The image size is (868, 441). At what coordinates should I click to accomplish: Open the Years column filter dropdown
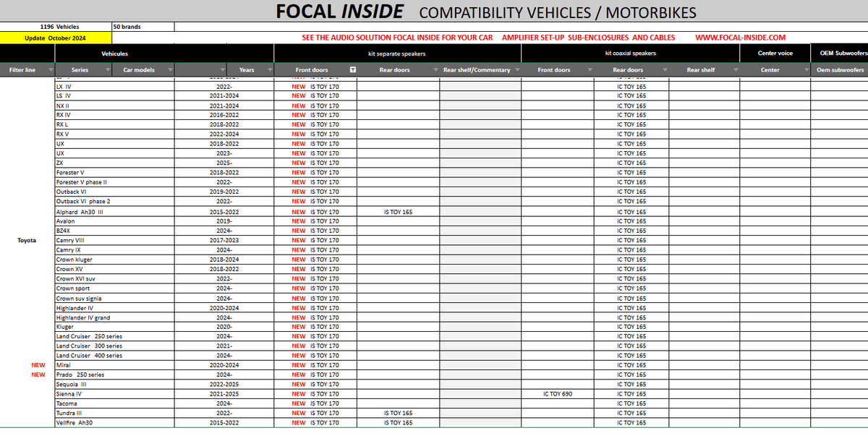[x=270, y=70]
